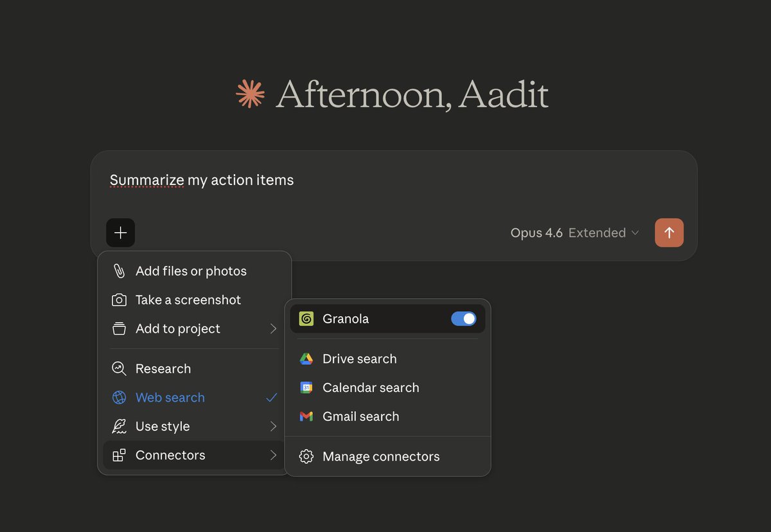Click the Web search globe icon

(x=119, y=398)
